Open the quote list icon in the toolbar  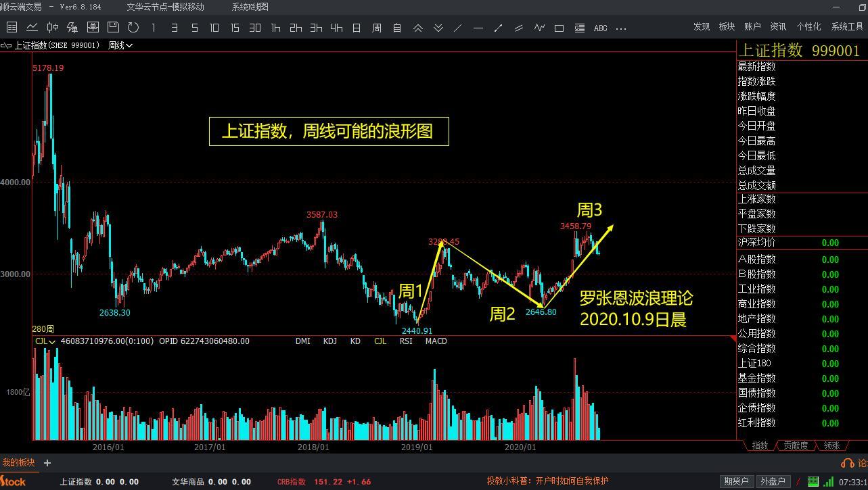[12, 28]
